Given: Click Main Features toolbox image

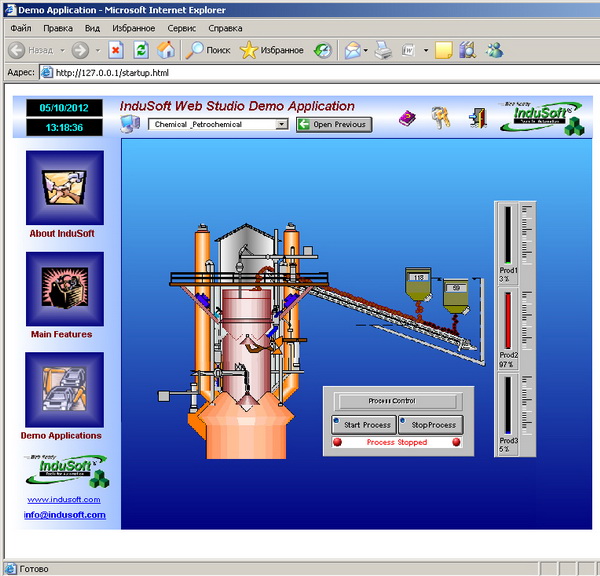Looking at the screenshot, I should coord(65,289).
